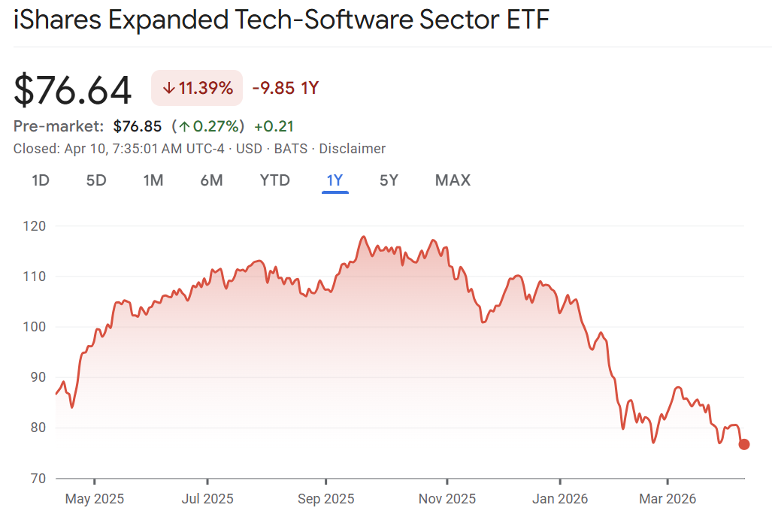The image size is (772, 532).
Task: Select the active 1Y tab
Action: point(335,180)
